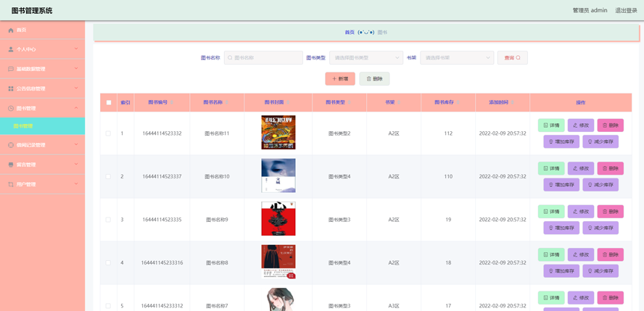644x311 pixels.
Task: Open cover image of book 图书名称10
Action: click(x=278, y=175)
